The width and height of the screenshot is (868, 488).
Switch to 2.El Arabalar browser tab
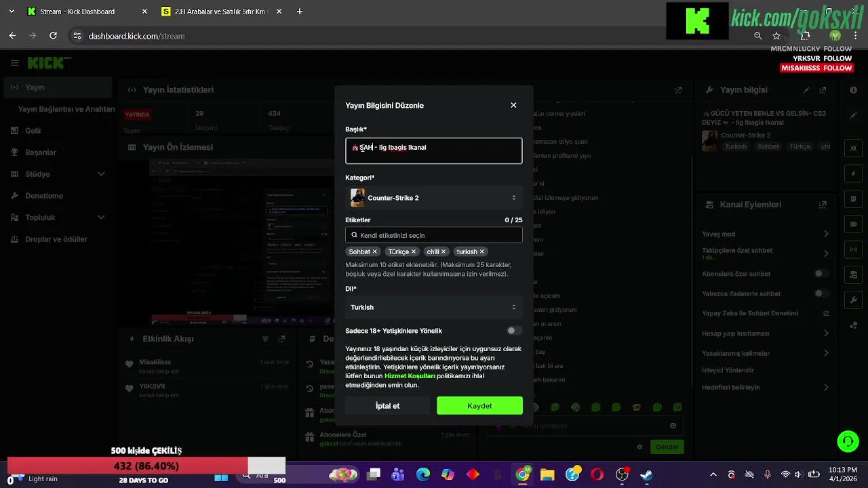pos(222,12)
